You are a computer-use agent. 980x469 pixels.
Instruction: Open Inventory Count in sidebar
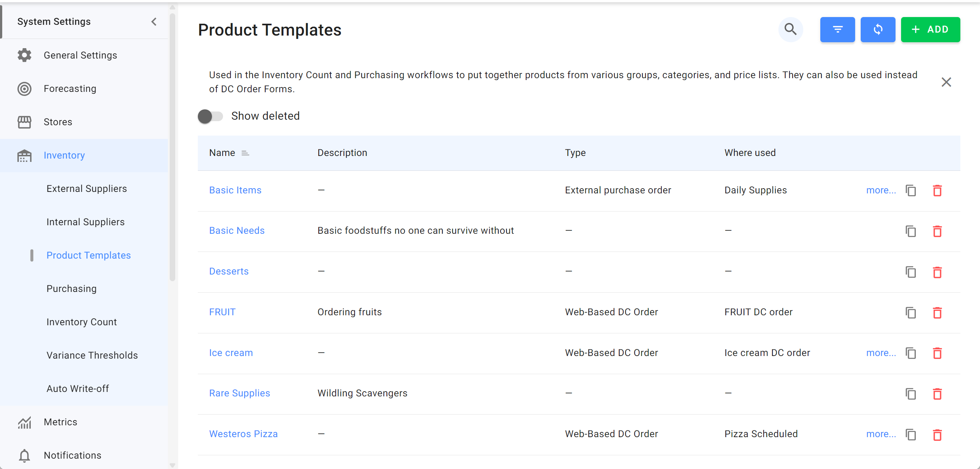coord(82,322)
